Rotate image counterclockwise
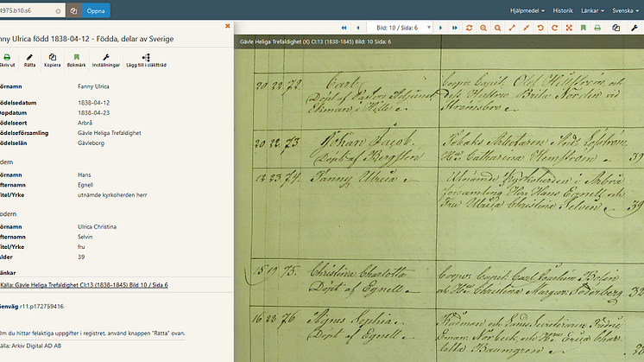Image resolution: width=644 pixels, height=362 pixels. [x=540, y=28]
